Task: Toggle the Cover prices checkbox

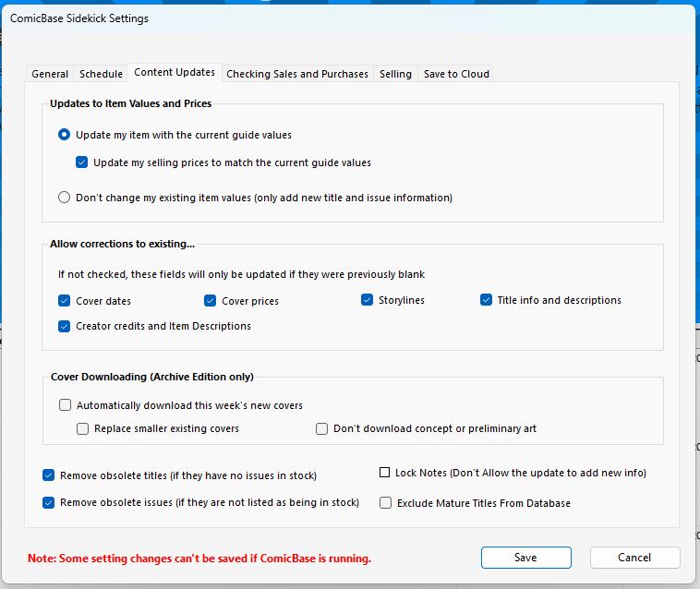Action: (211, 301)
